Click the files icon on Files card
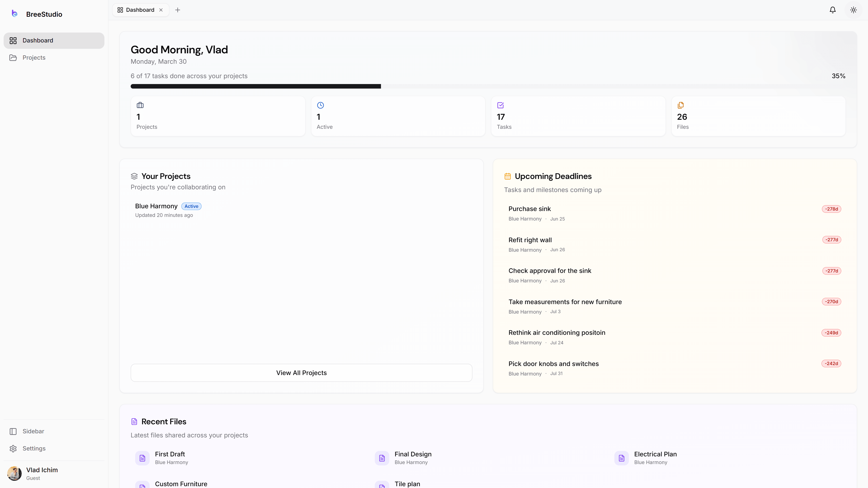 pyautogui.click(x=681, y=106)
